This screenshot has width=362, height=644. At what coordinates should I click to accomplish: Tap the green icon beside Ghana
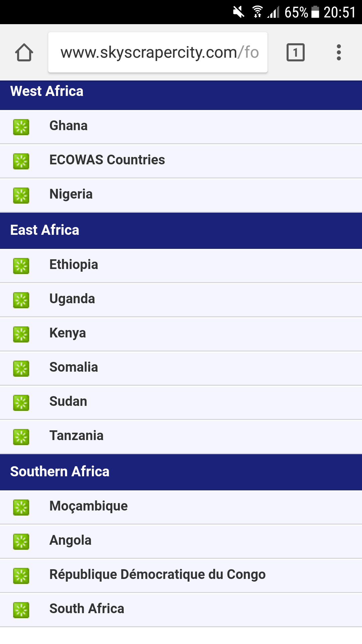[x=21, y=127]
